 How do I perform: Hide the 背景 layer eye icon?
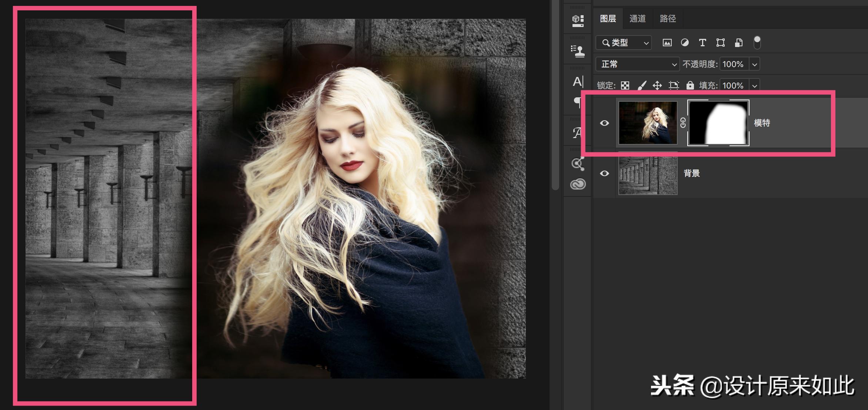point(604,173)
